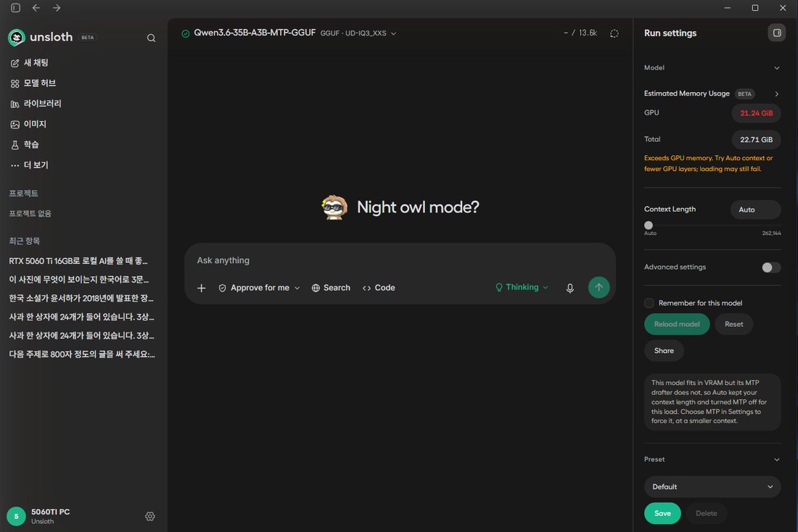This screenshot has width=798, height=532.
Task: Click the green model loaded status icon
Action: click(186, 33)
